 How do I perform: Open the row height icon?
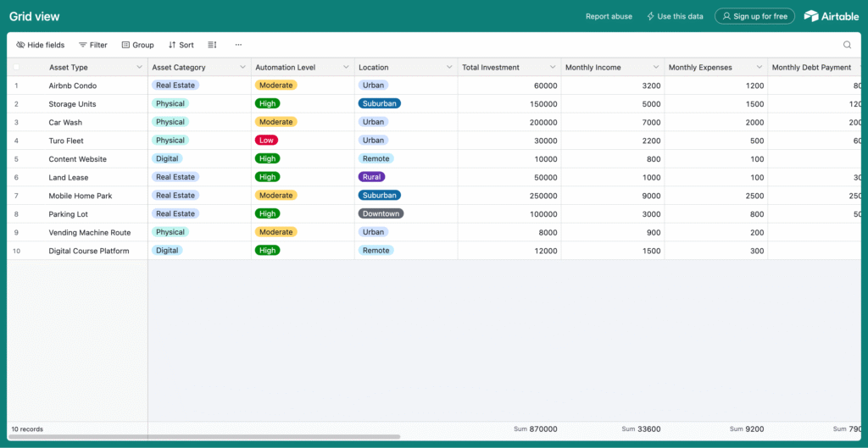pyautogui.click(x=212, y=45)
